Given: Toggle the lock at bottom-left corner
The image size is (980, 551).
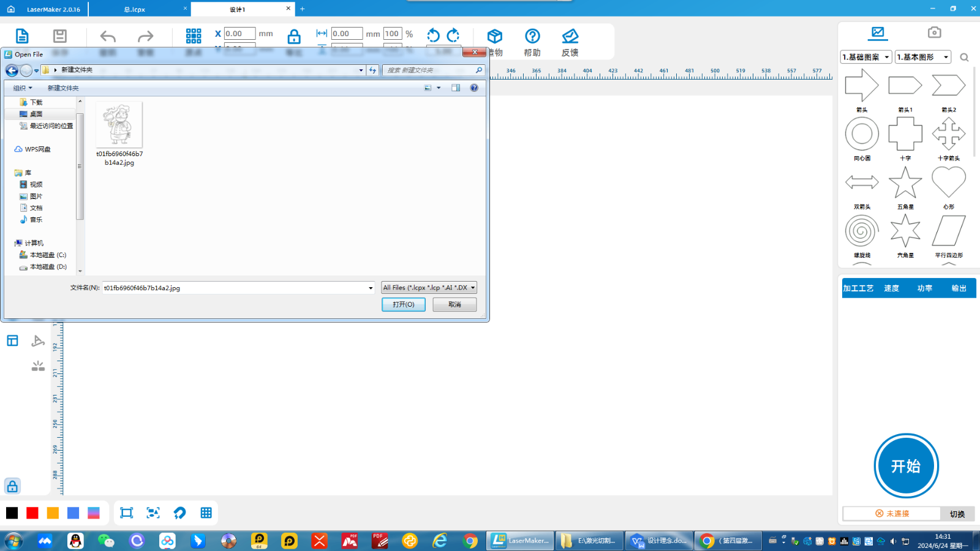Looking at the screenshot, I should 12,486.
